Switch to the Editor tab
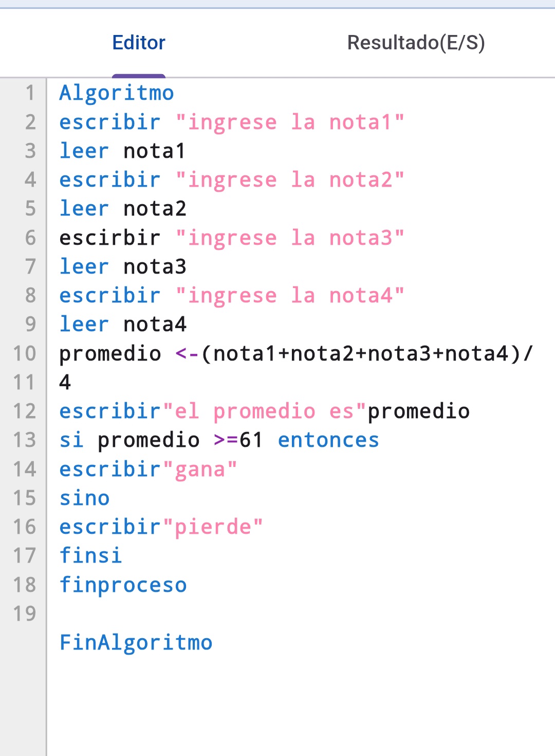 (x=139, y=43)
